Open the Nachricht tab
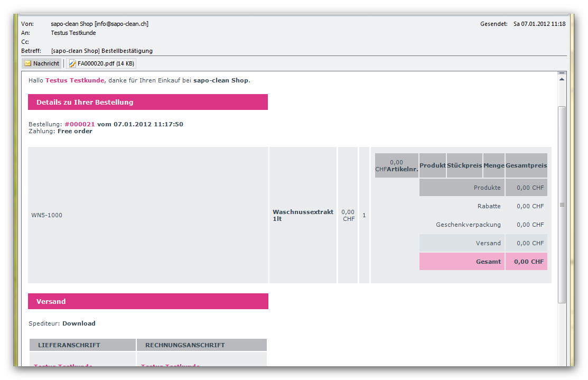 (42, 63)
